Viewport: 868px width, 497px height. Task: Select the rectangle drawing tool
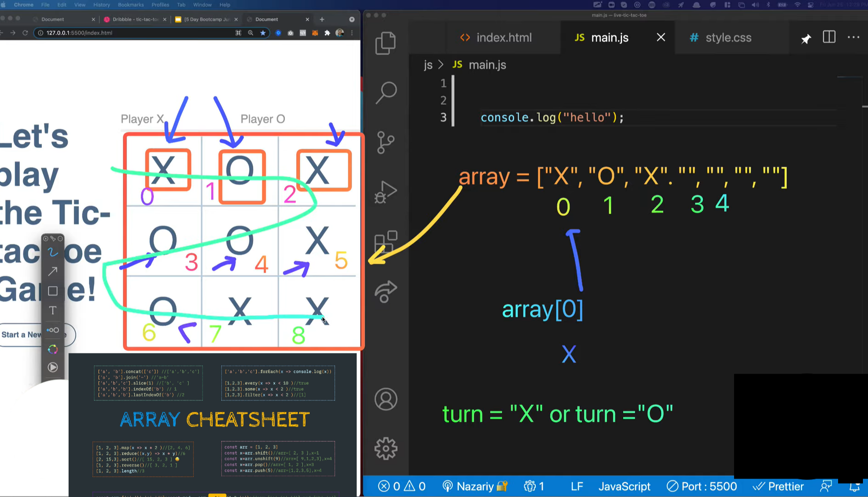click(52, 290)
